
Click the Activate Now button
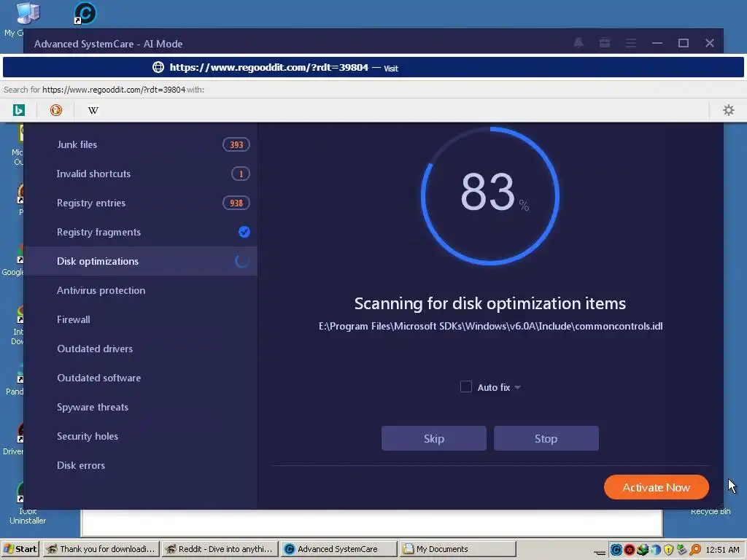click(656, 487)
